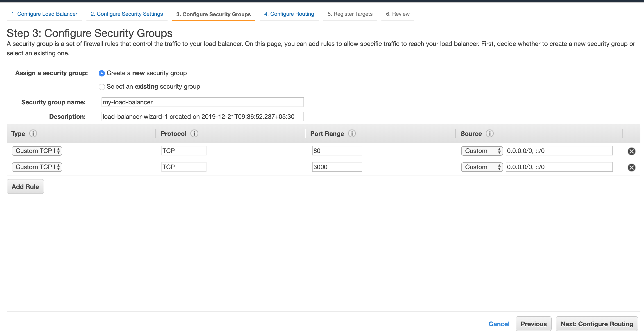Delete the port 3000 rule
Viewport: 644px width, 332px height.
[631, 167]
